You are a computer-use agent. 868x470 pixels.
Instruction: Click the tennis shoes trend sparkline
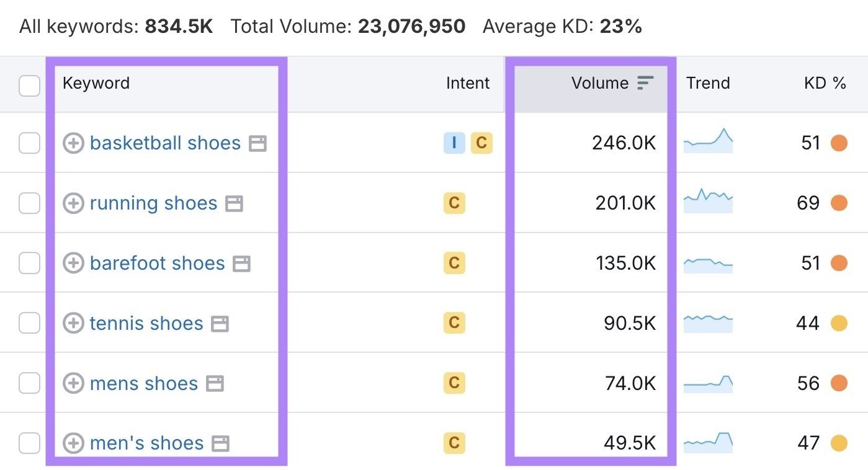708,324
